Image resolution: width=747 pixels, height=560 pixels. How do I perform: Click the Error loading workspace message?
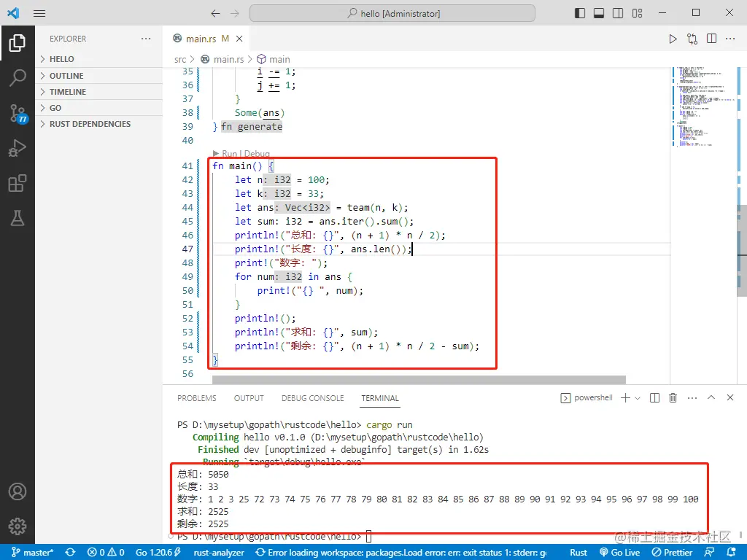point(401,553)
